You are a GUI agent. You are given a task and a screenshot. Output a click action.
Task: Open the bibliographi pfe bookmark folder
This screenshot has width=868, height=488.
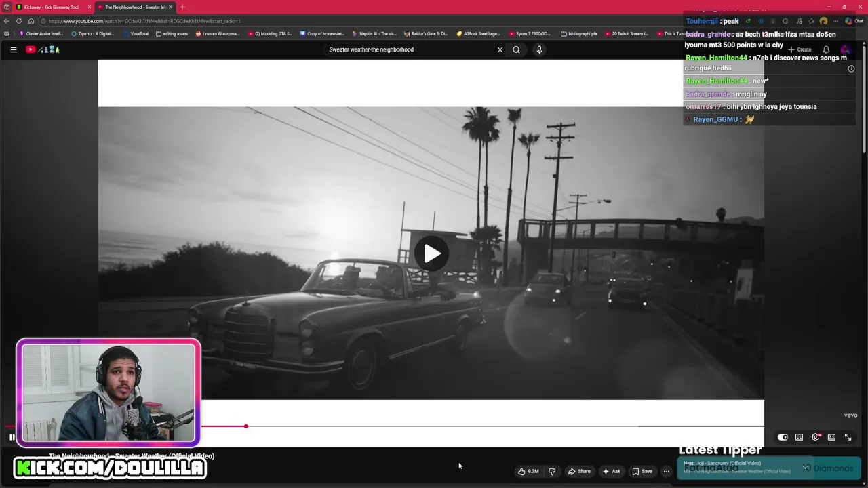tap(579, 33)
